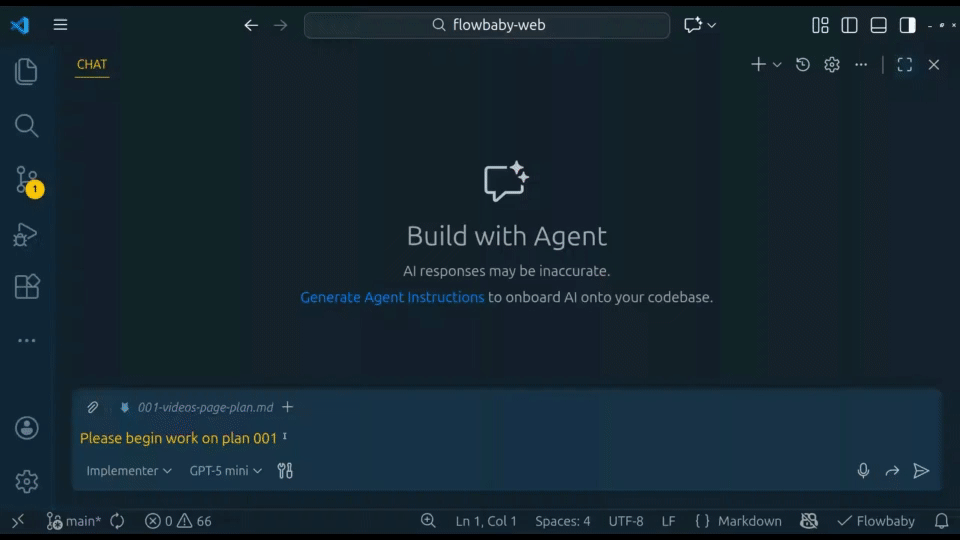Close the chat panel
Viewport: 960px width, 540px height.
[x=934, y=64]
